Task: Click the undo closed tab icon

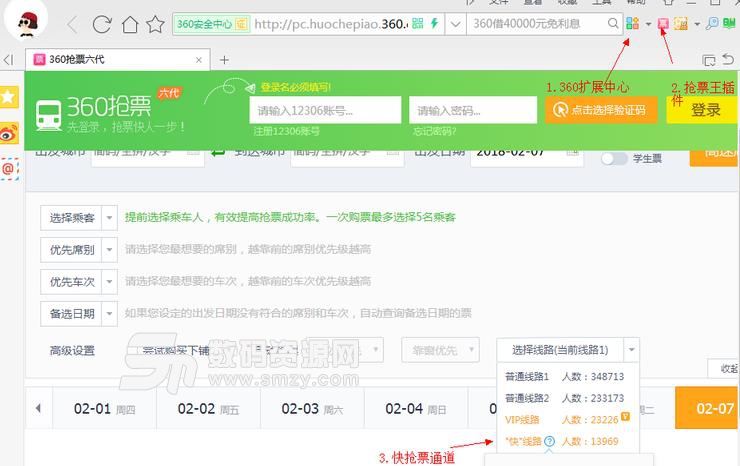Action: point(728,59)
